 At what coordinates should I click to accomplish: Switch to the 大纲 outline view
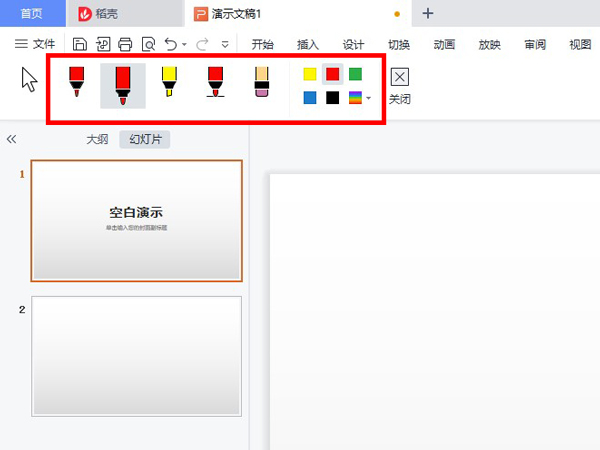tap(97, 139)
